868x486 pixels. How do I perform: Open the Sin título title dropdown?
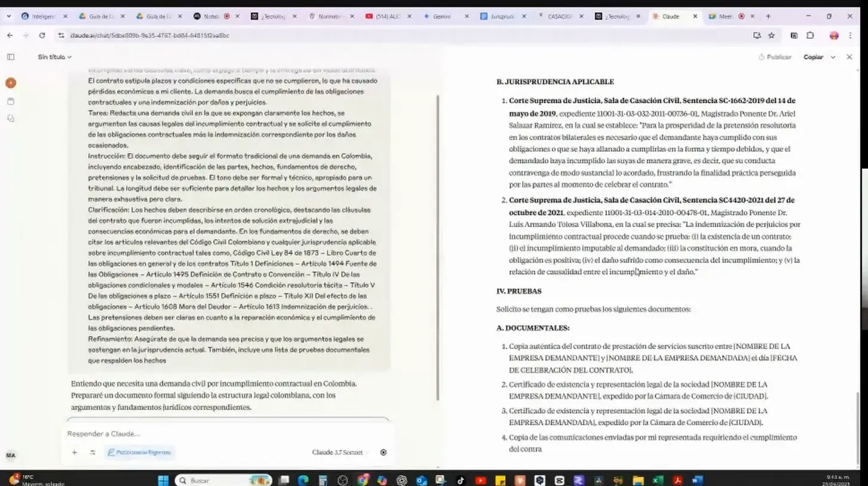coord(53,56)
